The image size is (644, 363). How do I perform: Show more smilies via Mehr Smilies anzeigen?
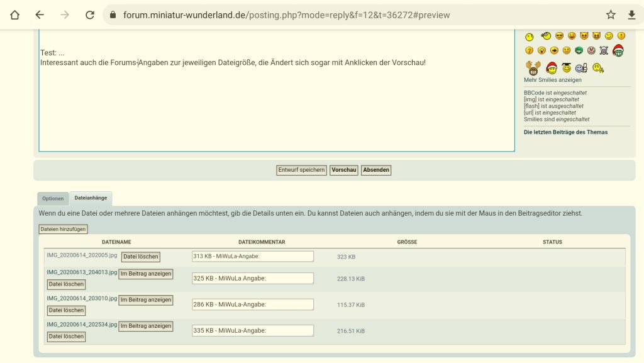pos(552,80)
